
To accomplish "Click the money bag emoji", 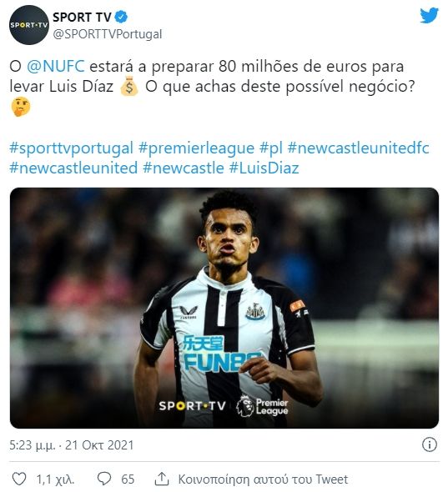I will (x=129, y=86).
